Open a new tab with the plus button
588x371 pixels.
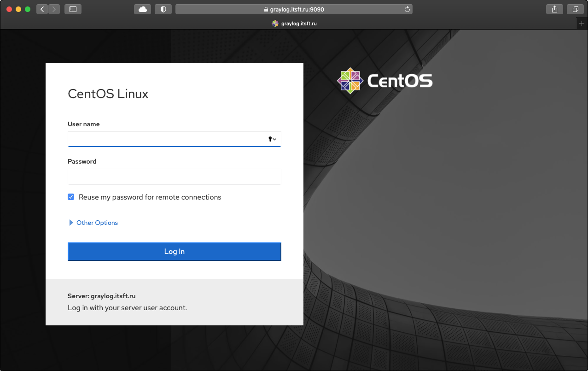pyautogui.click(x=582, y=23)
